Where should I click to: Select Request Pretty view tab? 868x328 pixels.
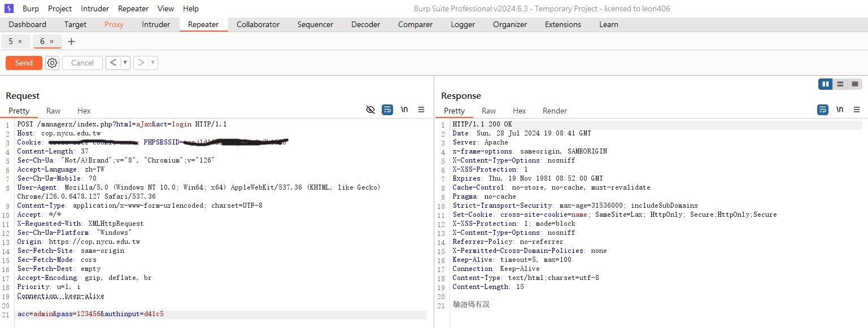(x=19, y=111)
